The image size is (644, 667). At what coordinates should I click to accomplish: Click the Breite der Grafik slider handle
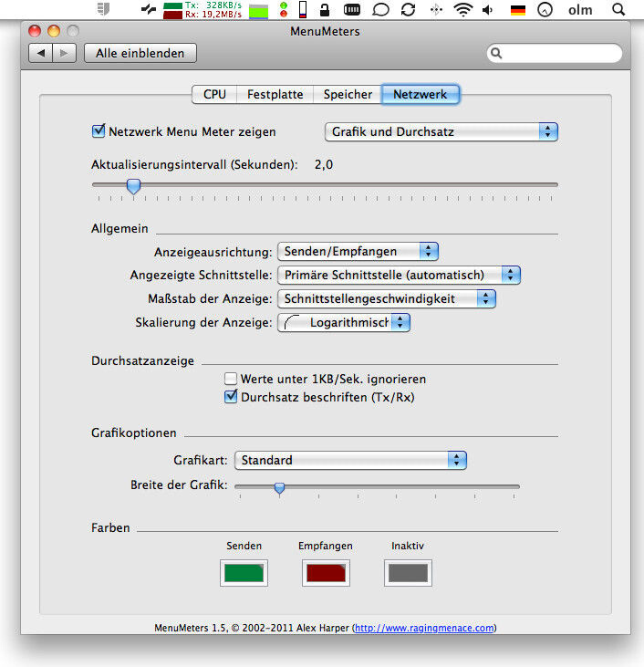click(279, 488)
